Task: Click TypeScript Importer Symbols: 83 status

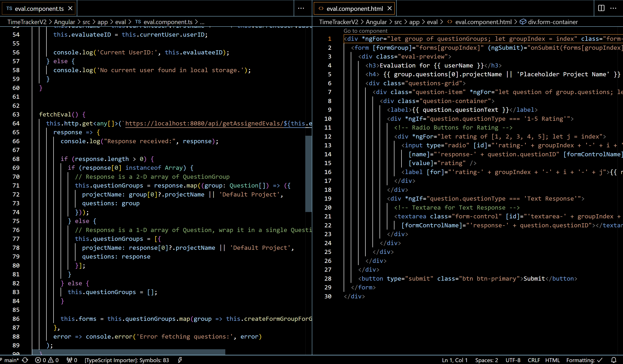Action: coord(127,360)
